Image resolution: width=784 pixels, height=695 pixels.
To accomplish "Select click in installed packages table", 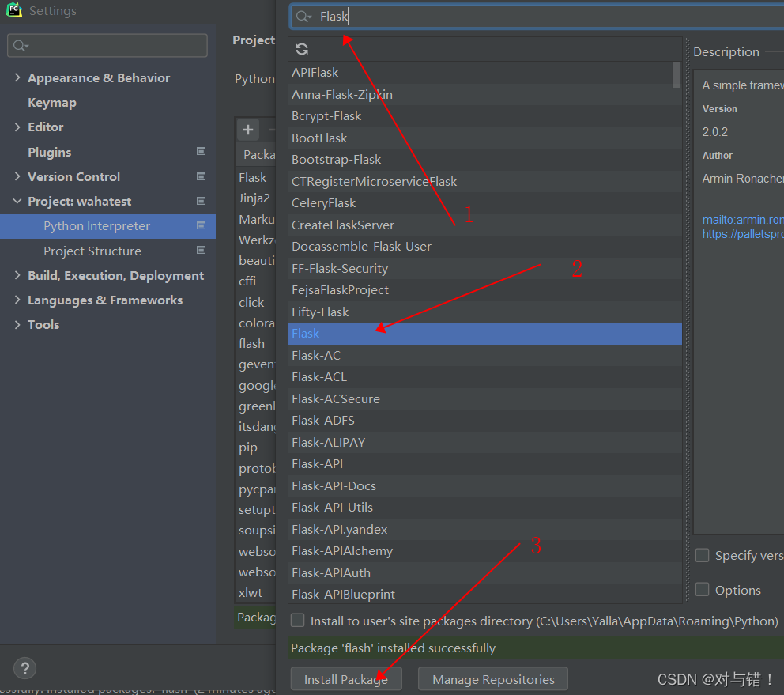I will click(x=255, y=303).
